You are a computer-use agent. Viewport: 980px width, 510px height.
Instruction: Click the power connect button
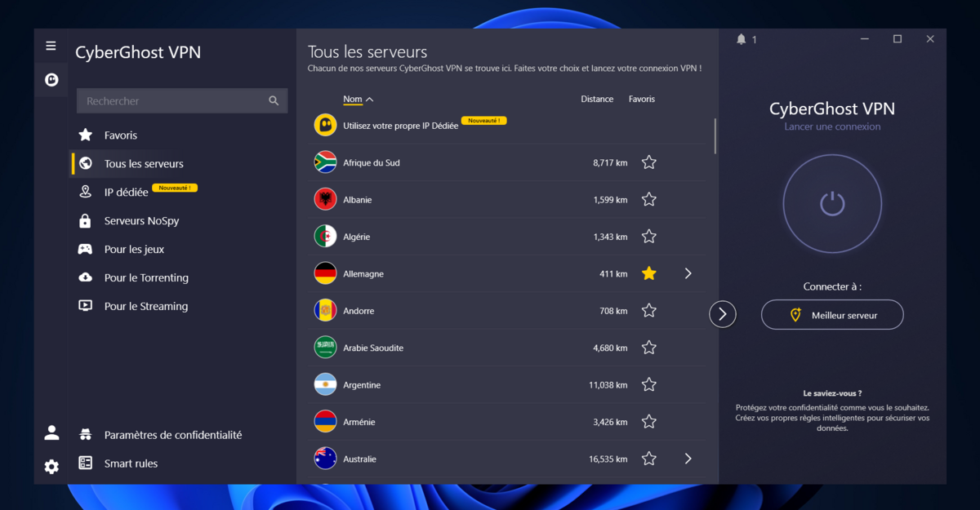coord(832,203)
